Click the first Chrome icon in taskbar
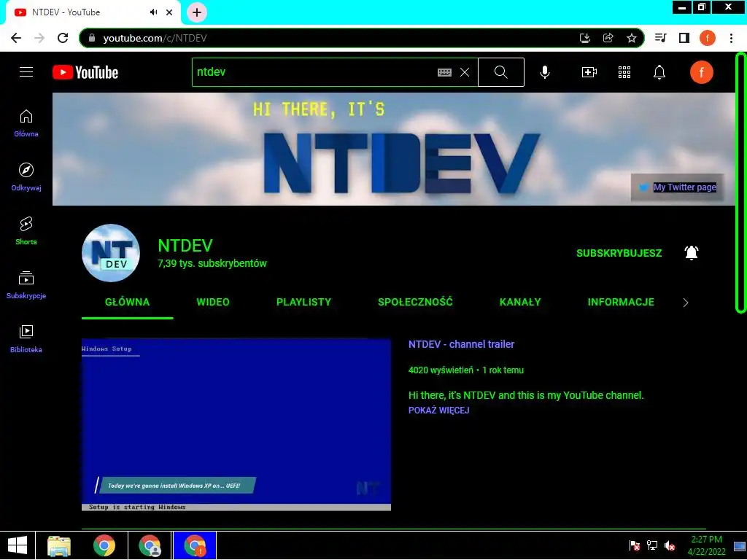 pyautogui.click(x=104, y=545)
